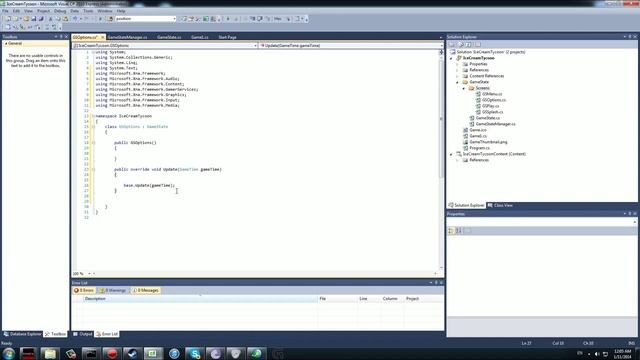The width and height of the screenshot is (640, 360).
Task: Open the Debug menu
Action: (60, 11)
